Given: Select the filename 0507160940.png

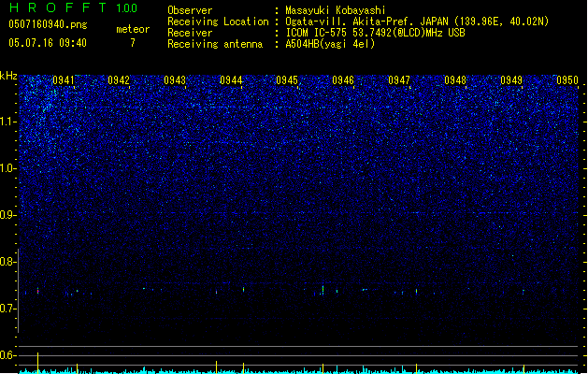Looking at the screenshot, I should (48, 24).
